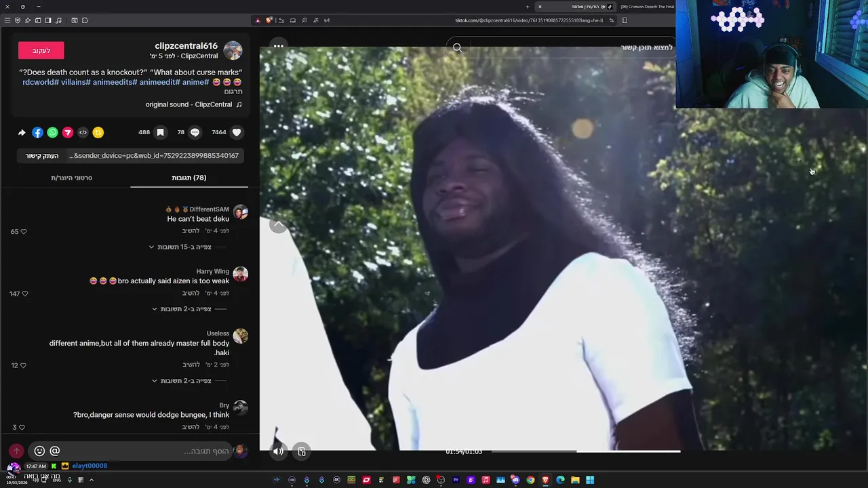Click the share arrow icon

(22, 132)
